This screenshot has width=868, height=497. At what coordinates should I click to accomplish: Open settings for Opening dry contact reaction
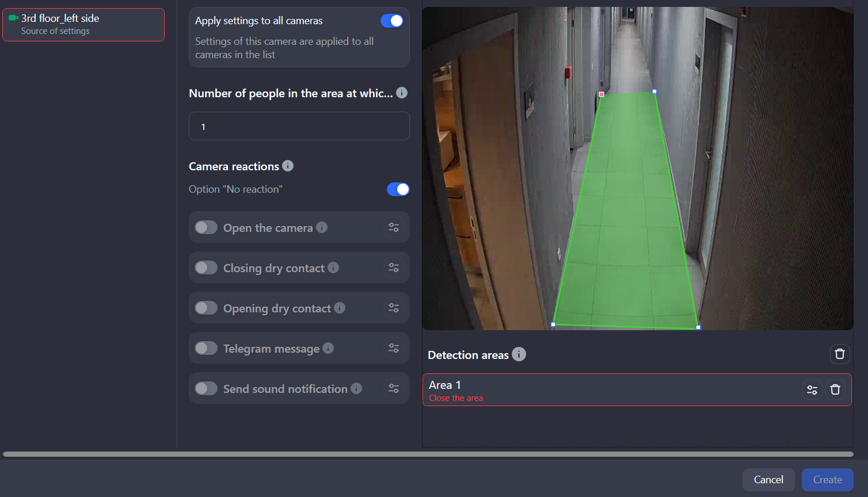pos(394,308)
